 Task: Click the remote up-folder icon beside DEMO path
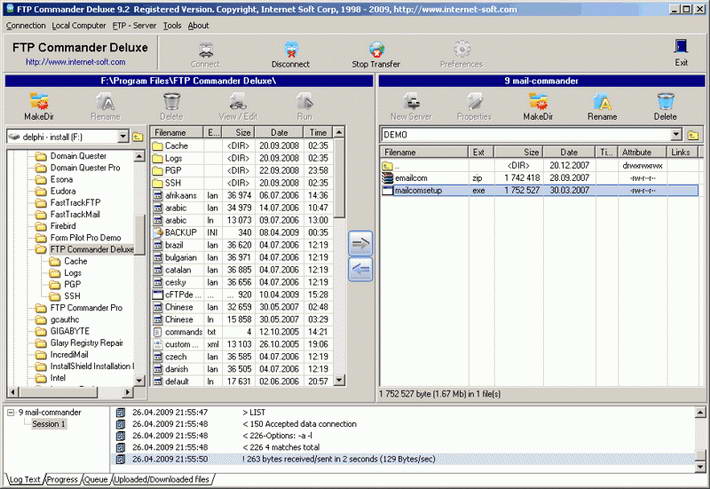[x=693, y=135]
